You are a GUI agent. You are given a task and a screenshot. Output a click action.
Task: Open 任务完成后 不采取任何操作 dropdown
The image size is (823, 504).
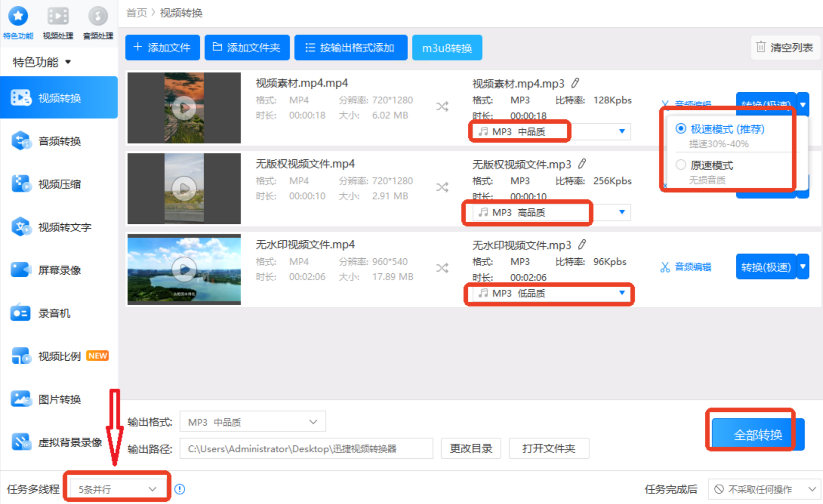764,489
